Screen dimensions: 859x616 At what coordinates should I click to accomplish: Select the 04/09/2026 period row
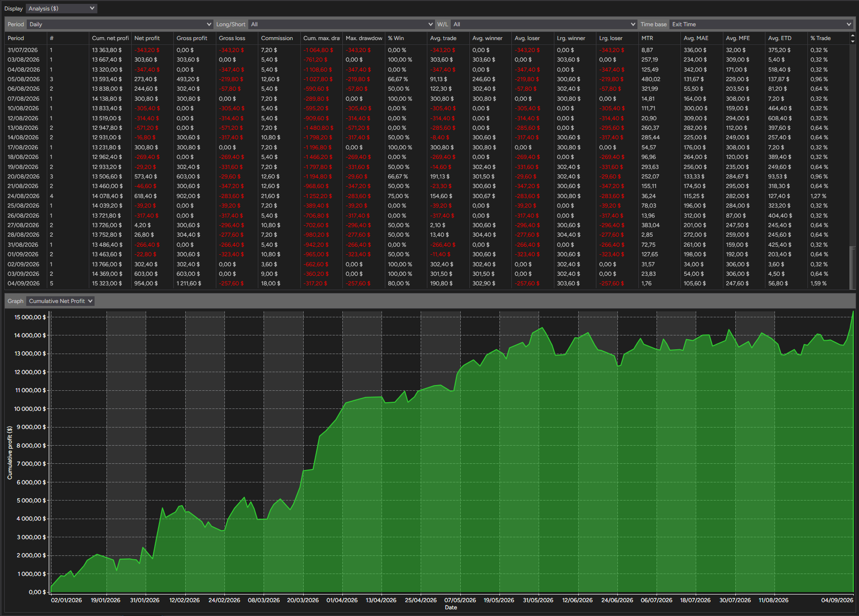click(x=427, y=283)
